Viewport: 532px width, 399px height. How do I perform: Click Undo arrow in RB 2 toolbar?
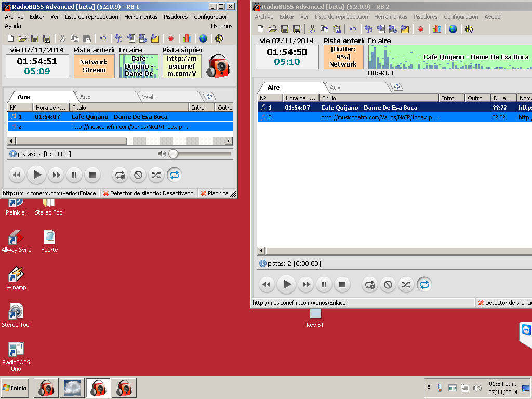pos(353,29)
